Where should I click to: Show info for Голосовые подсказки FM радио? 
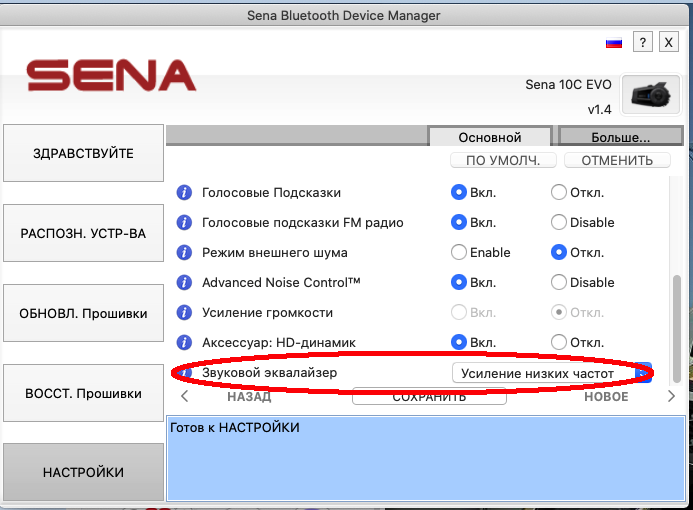(184, 222)
